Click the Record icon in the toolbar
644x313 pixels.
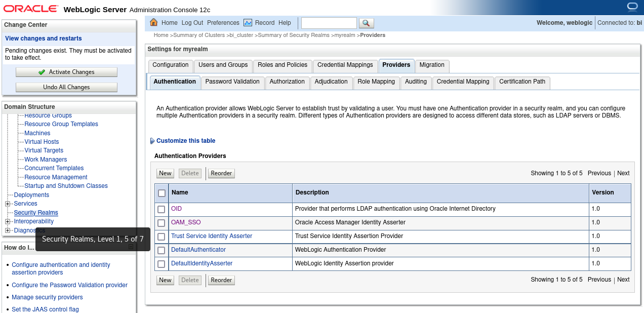pyautogui.click(x=248, y=23)
